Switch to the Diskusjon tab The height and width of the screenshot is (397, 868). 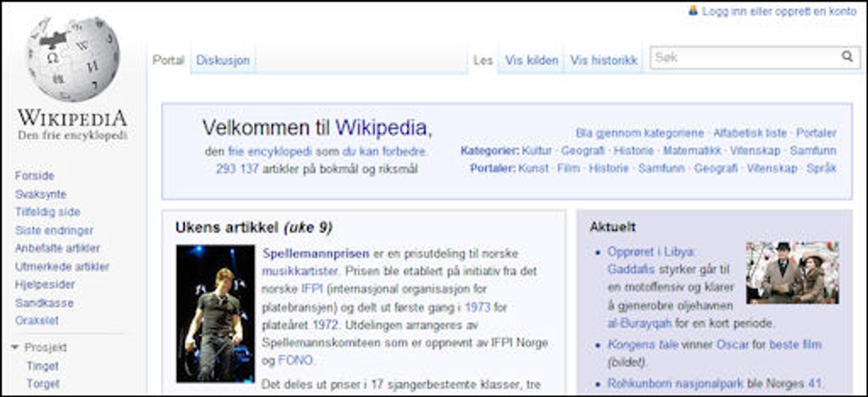pos(223,60)
